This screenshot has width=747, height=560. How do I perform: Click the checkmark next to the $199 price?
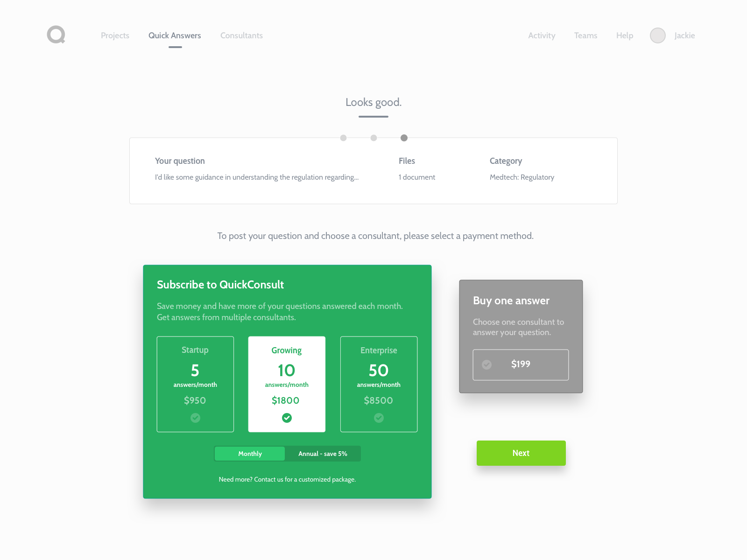[486, 364]
